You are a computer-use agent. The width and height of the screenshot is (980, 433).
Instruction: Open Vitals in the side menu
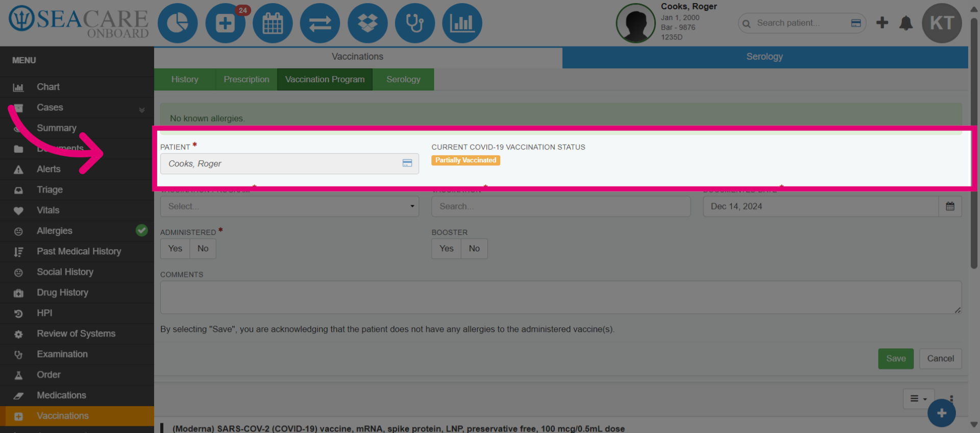(77, 210)
